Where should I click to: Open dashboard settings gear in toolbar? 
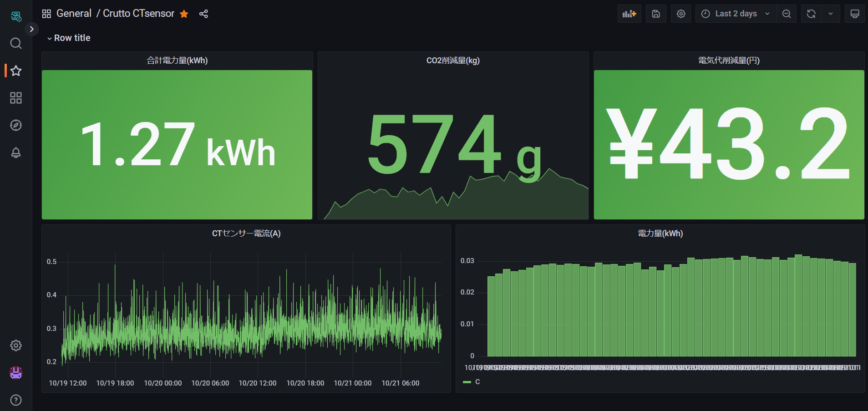[x=681, y=14]
